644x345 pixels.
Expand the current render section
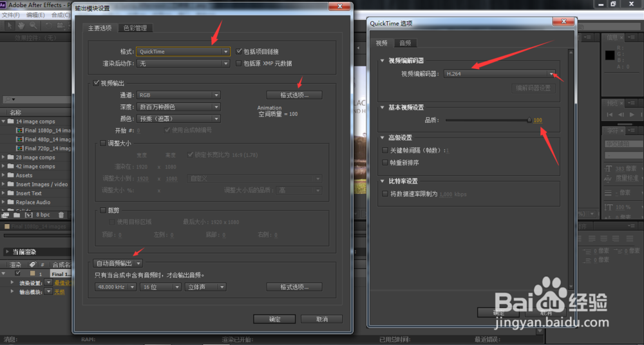(7, 252)
